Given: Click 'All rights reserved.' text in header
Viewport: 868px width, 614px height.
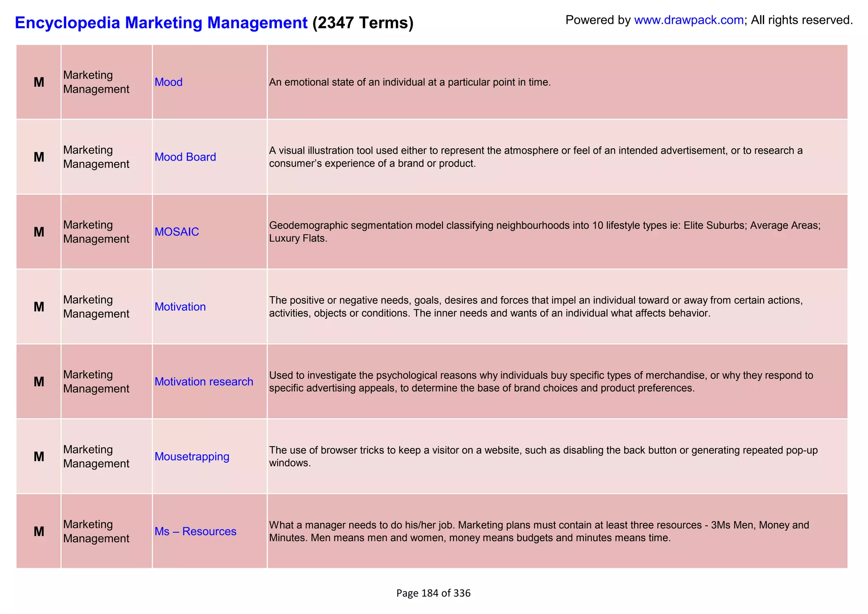Looking at the screenshot, I should pos(802,20).
